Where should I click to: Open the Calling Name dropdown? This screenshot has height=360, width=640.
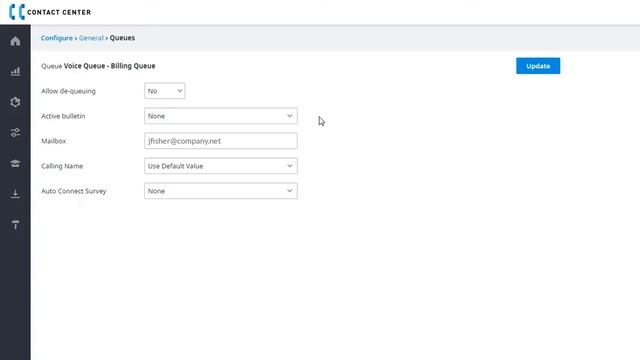(220, 166)
